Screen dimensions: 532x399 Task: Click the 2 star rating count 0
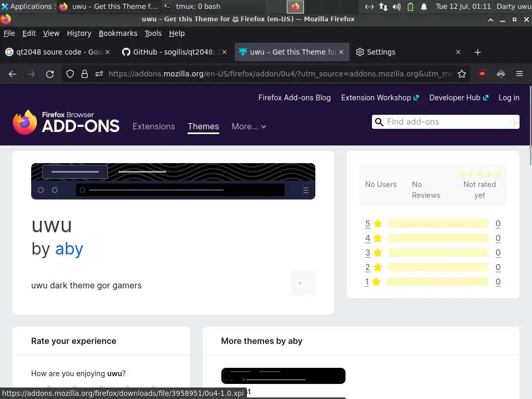(x=498, y=268)
